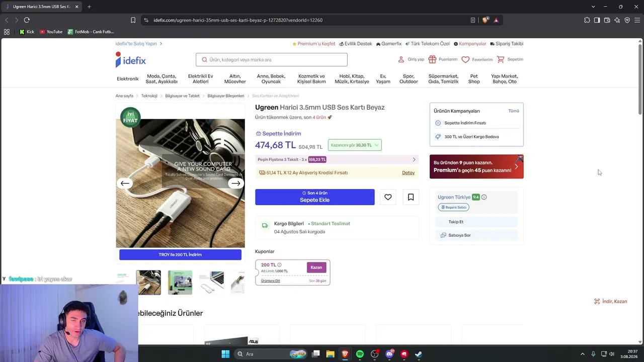Reload the page in the browser
This screenshot has height=362, width=644.
pos(27,20)
